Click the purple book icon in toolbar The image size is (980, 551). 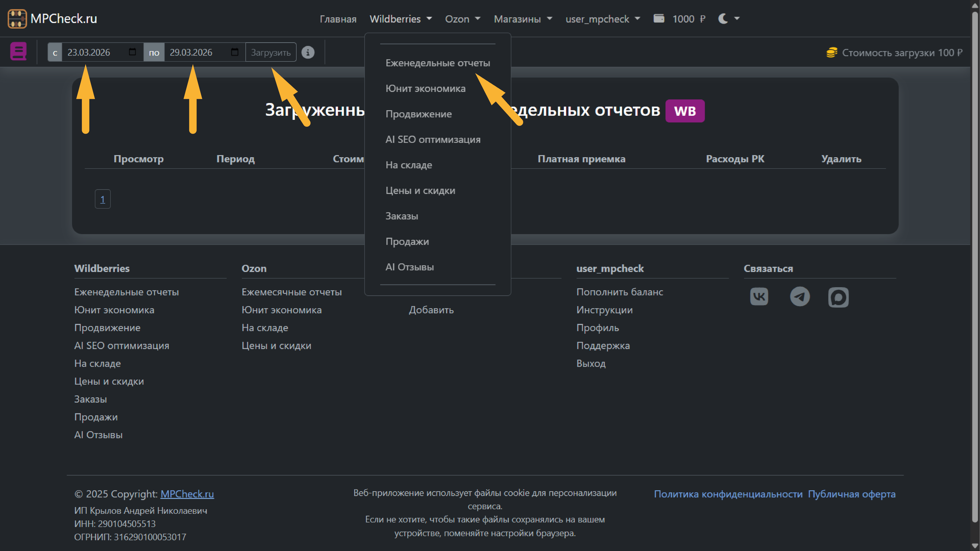tap(18, 51)
